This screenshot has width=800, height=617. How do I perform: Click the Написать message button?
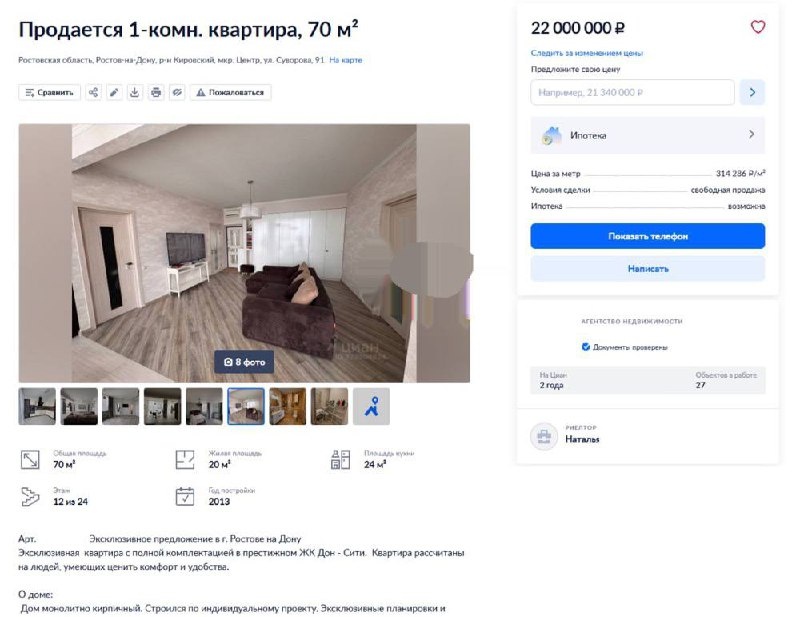pos(647,268)
